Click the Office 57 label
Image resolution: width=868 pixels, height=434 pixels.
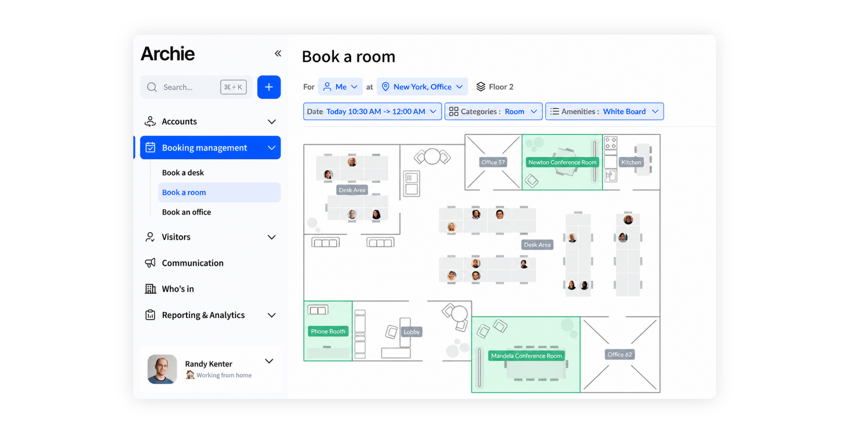493,162
